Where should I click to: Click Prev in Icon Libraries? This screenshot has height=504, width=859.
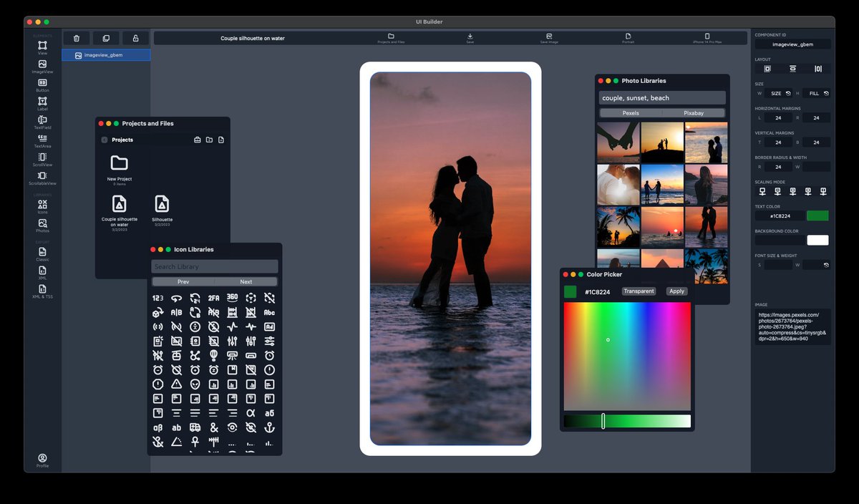coord(183,282)
